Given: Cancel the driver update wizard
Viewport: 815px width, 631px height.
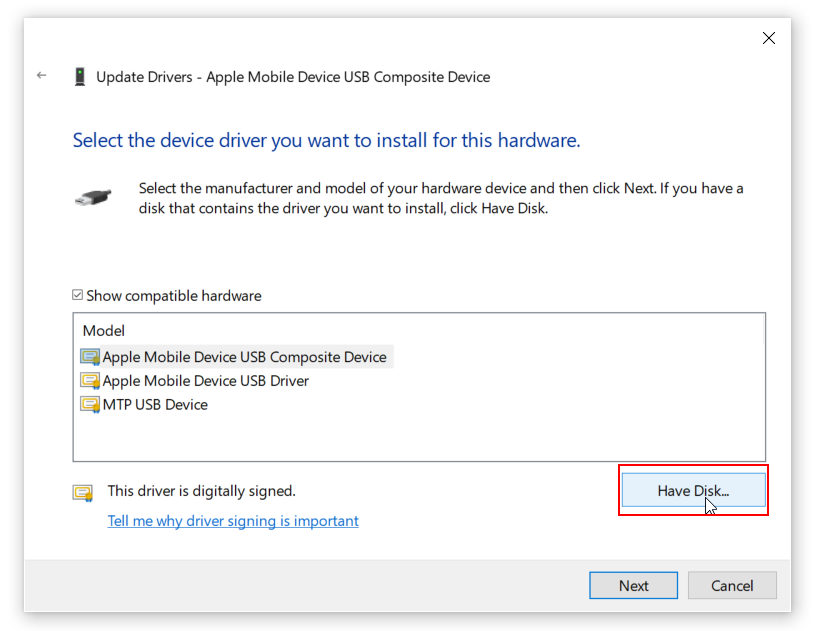Looking at the screenshot, I should (732, 585).
